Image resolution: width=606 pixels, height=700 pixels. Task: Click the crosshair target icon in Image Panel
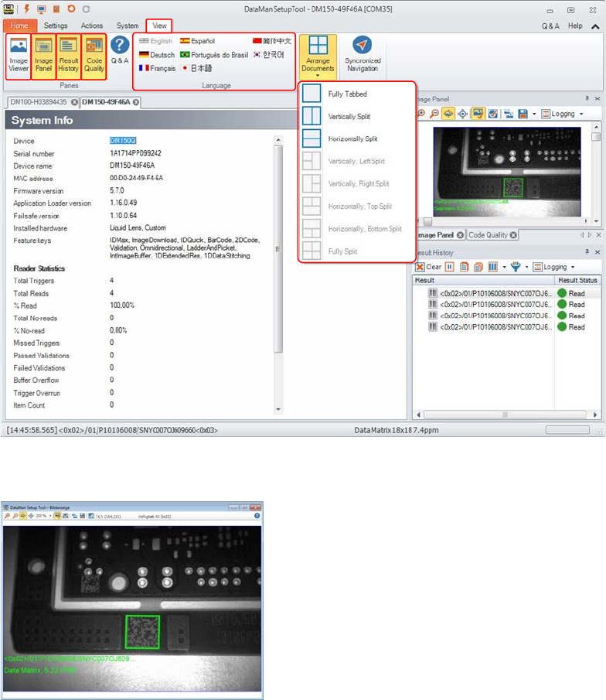tap(463, 114)
